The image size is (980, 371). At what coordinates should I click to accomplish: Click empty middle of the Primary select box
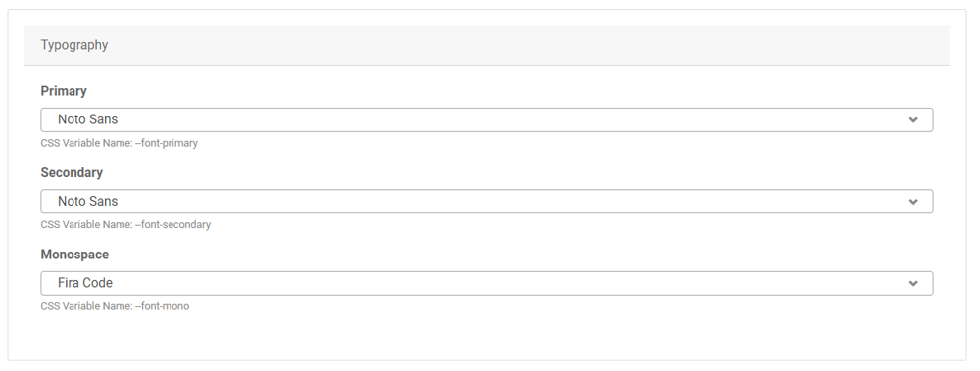(x=500, y=120)
